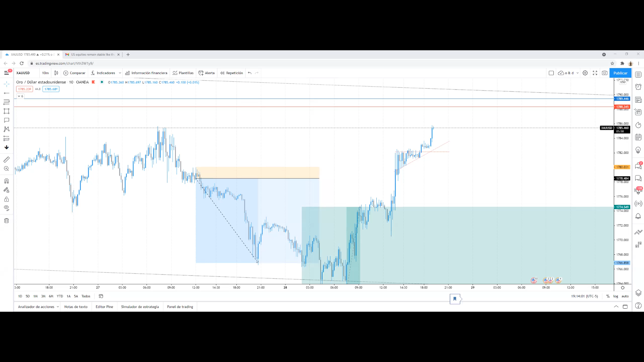
Task: Enter fullscreen mode
Action: [595, 73]
